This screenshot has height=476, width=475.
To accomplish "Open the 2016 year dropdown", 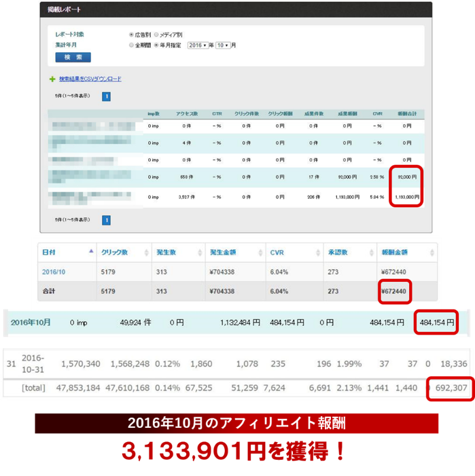I will [196, 45].
